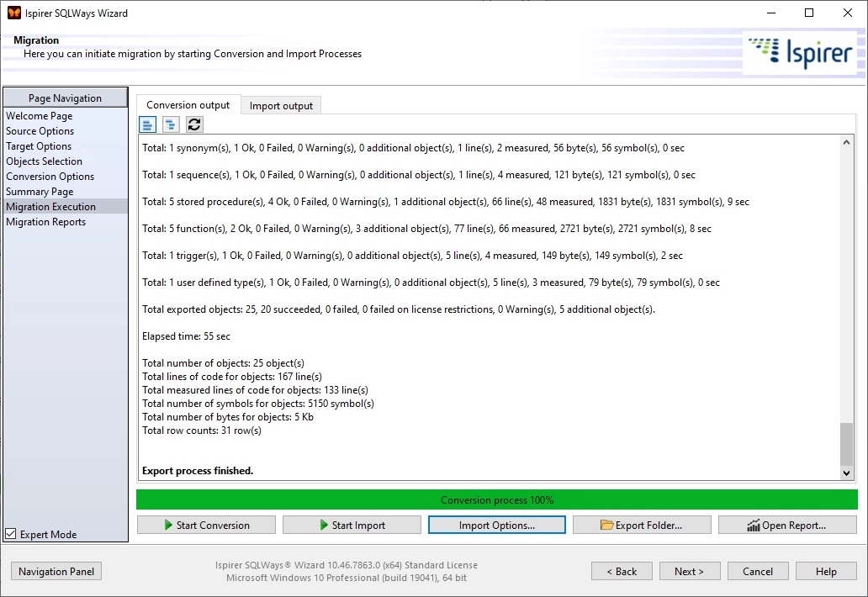This screenshot has height=597, width=868.
Task: Open Import Options dialog
Action: (496, 524)
